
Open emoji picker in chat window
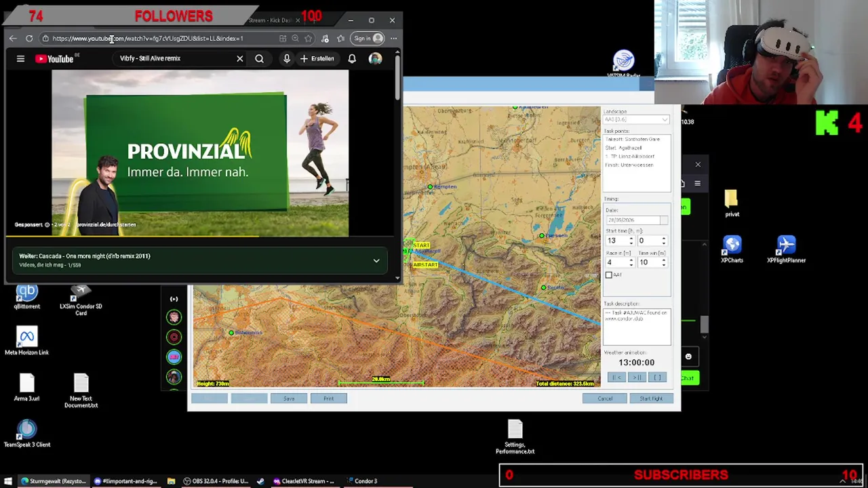pos(688,357)
